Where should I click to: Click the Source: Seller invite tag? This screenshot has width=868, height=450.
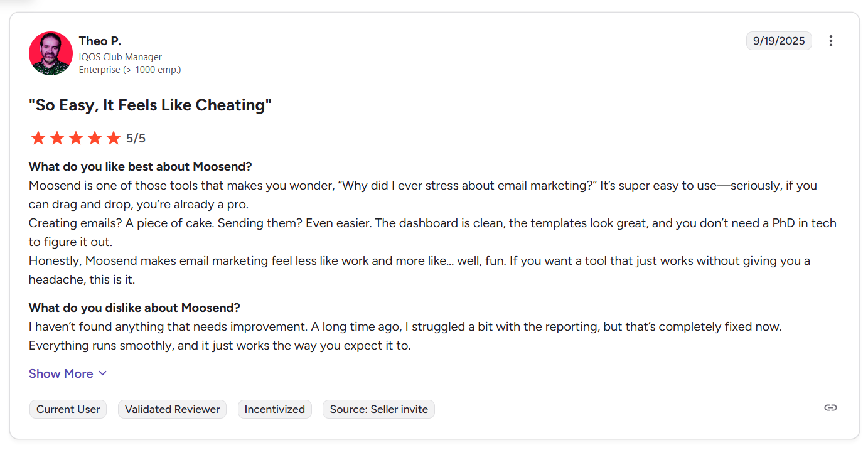point(378,409)
